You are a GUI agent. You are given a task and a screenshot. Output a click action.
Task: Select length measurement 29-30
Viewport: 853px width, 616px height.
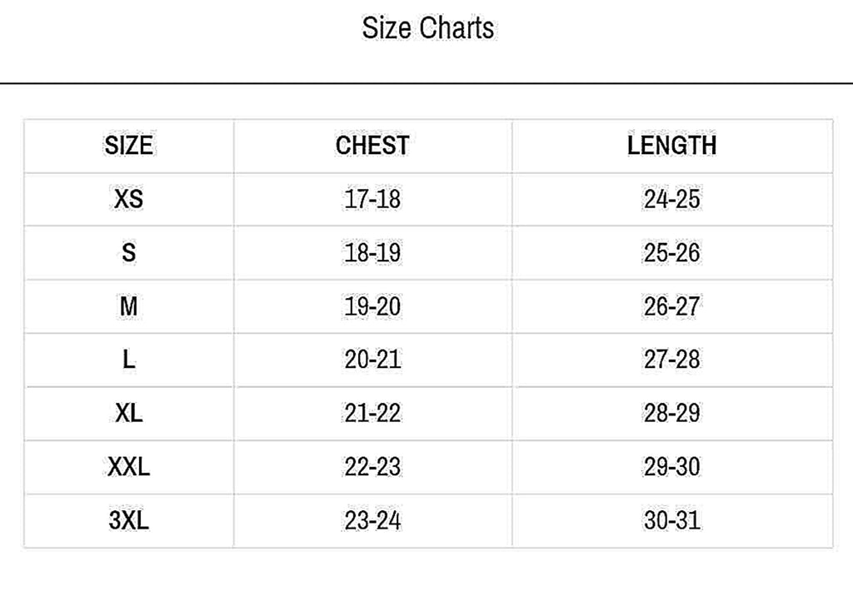pyautogui.click(x=672, y=467)
